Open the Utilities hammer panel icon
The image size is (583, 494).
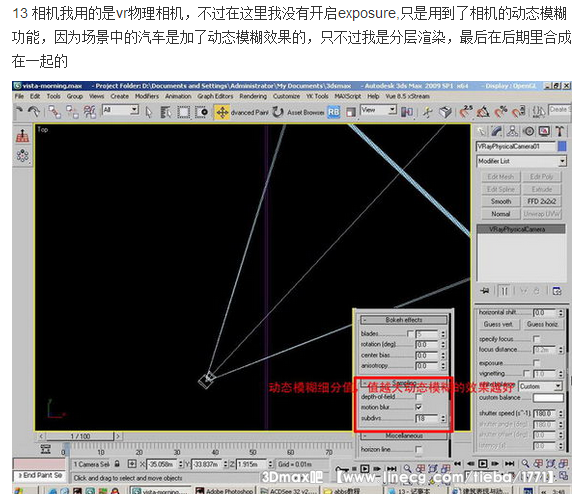(559, 131)
